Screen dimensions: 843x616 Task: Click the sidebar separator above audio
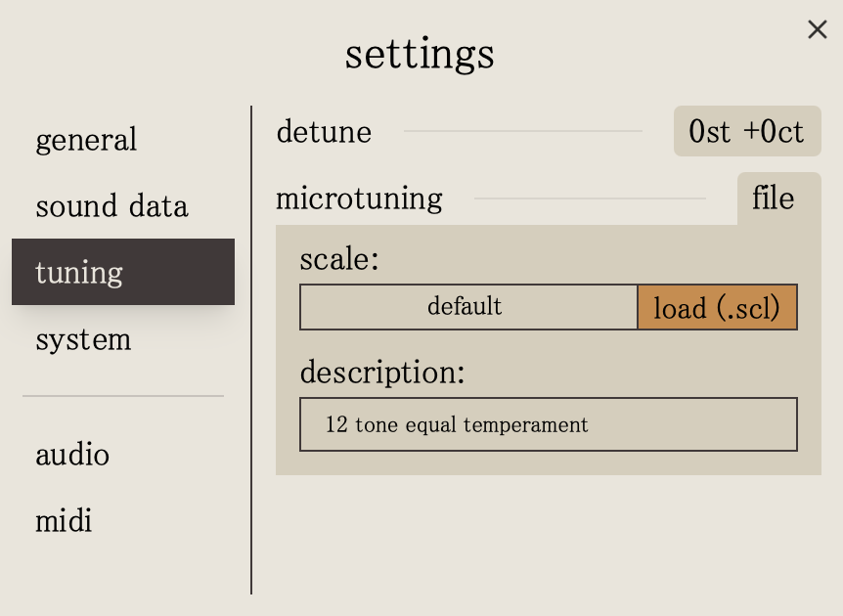tap(123, 396)
